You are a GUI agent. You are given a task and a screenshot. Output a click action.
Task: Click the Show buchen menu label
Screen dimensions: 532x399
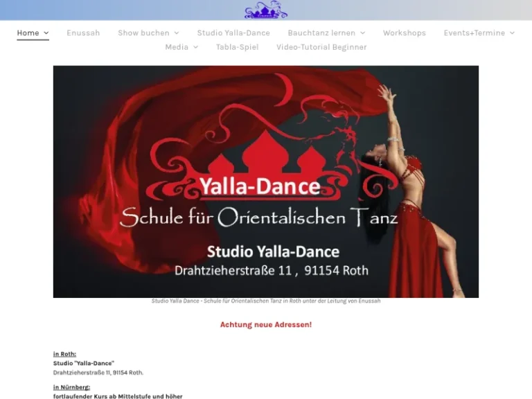click(x=143, y=33)
